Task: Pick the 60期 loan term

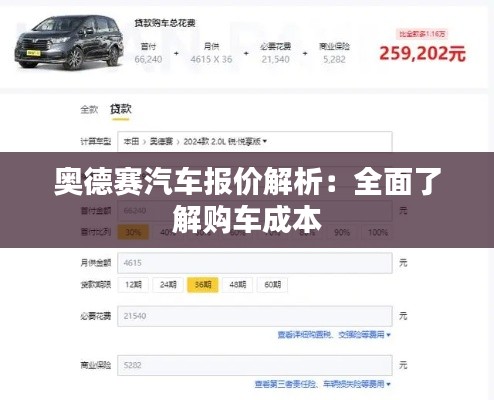Action: click(272, 285)
